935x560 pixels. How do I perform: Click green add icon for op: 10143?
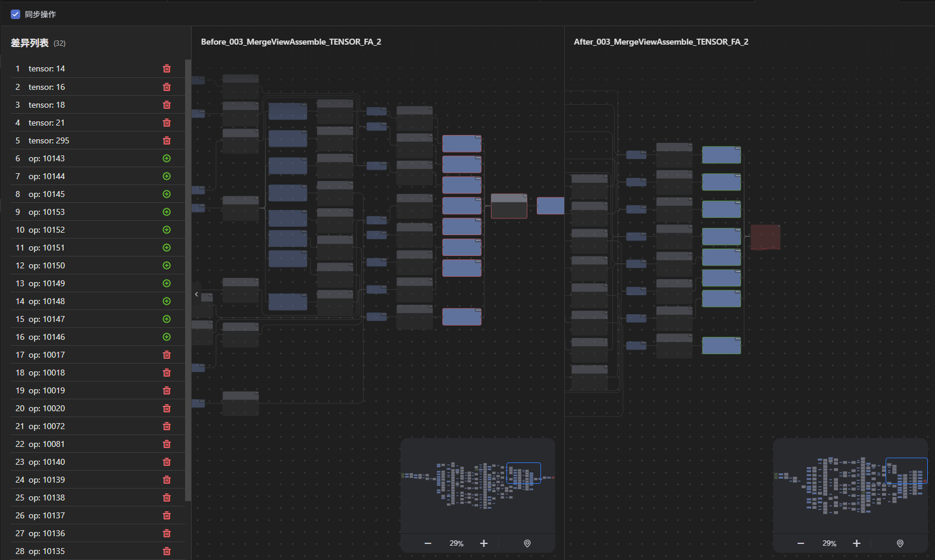[167, 158]
